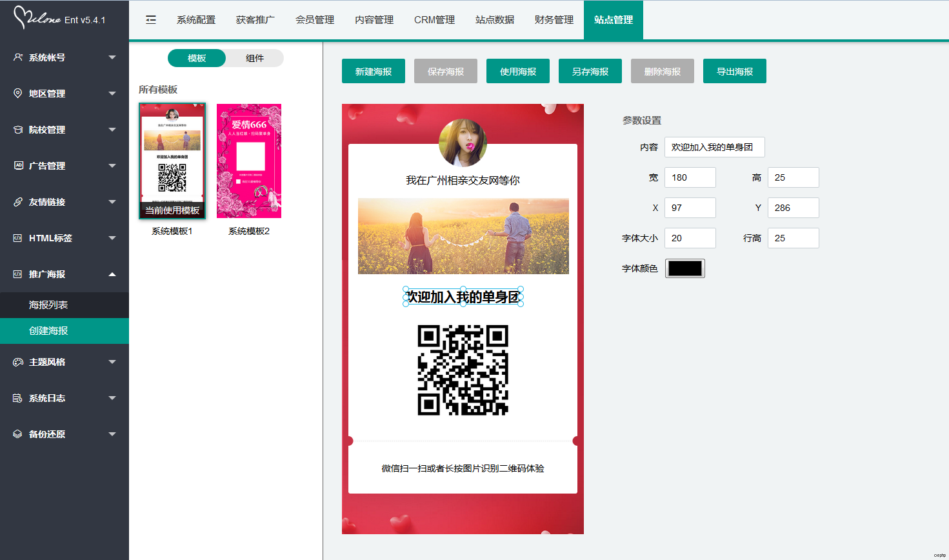This screenshot has height=560, width=949.
Task: Open the 会员管理 top menu
Action: [x=315, y=20]
